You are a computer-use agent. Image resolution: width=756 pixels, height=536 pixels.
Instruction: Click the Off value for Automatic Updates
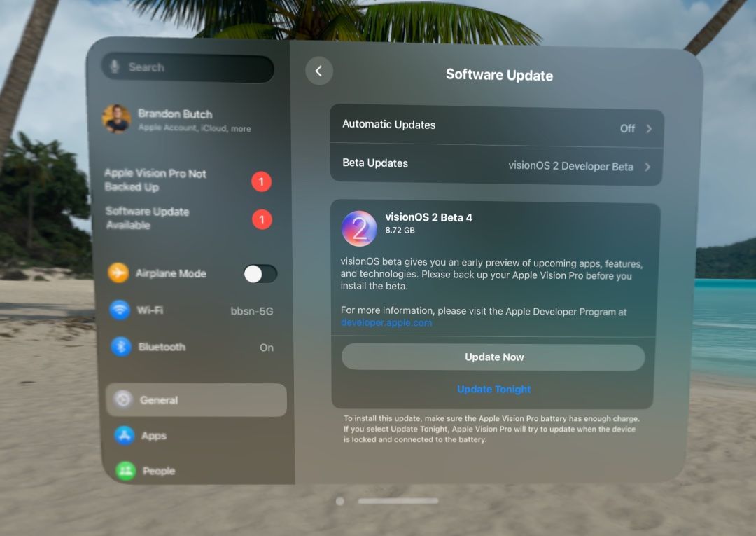[627, 128]
